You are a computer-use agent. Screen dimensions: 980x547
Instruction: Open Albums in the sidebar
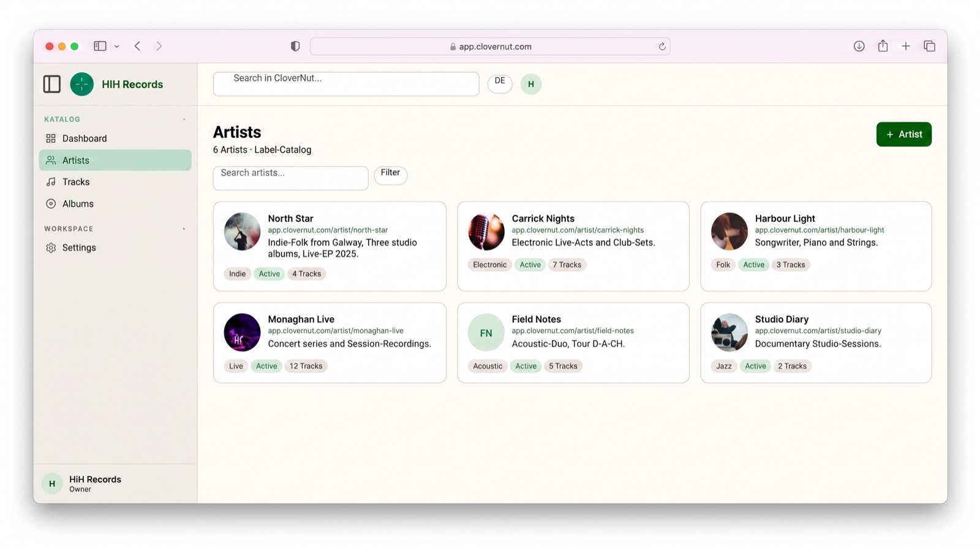[115, 204]
